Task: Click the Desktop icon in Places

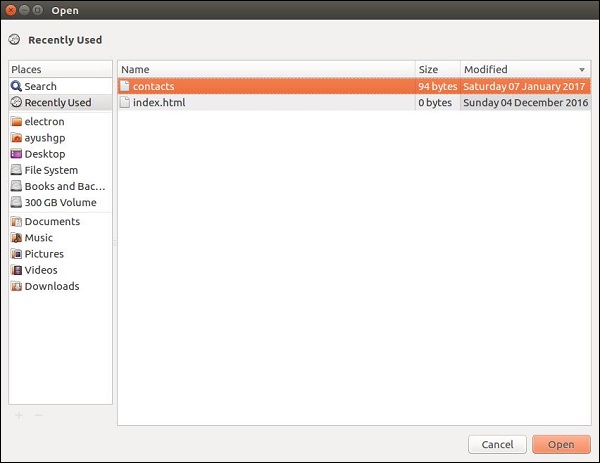Action: click(16, 154)
